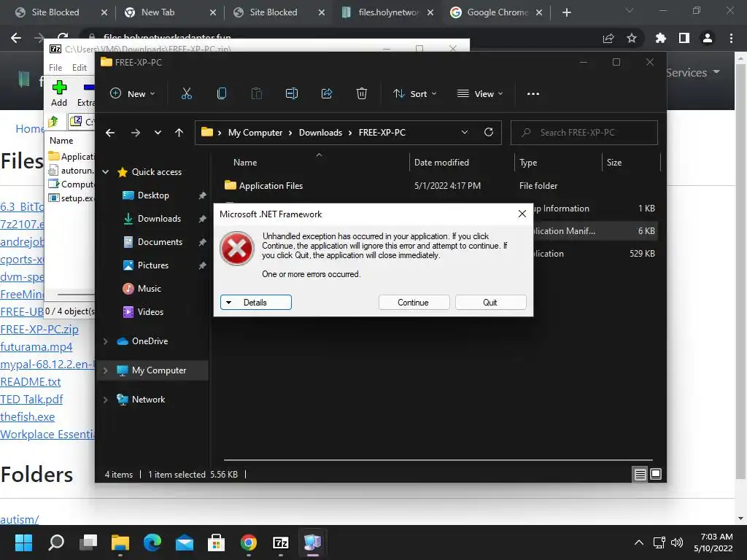Click the Cut scissors icon in Explorer toolbar
Image resolution: width=747 pixels, height=560 pixels.
(186, 94)
